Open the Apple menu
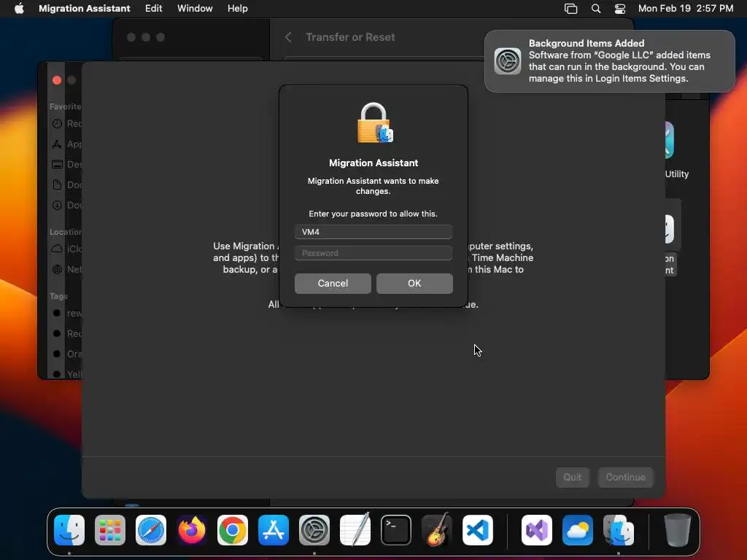This screenshot has height=560, width=747. 19,9
